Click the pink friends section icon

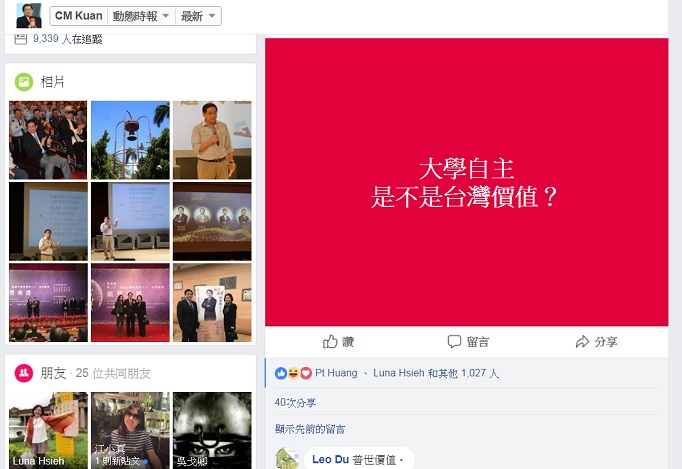[24, 373]
